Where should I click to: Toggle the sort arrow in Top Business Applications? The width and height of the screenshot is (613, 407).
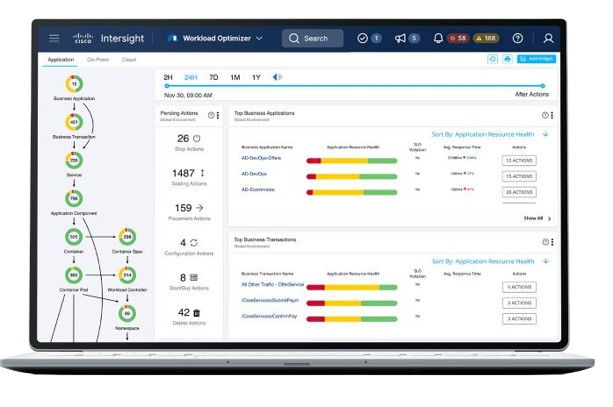546,134
